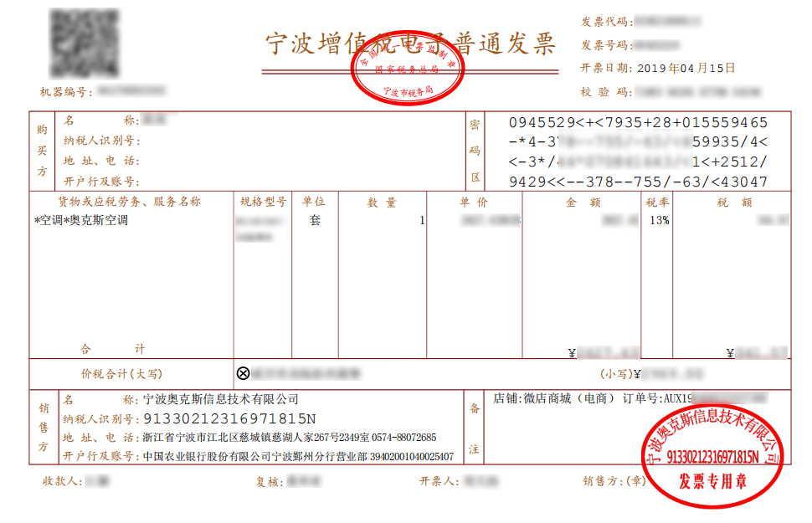
Task: Click the remark text 店铺:微店商城（电商）
Action: [555, 398]
